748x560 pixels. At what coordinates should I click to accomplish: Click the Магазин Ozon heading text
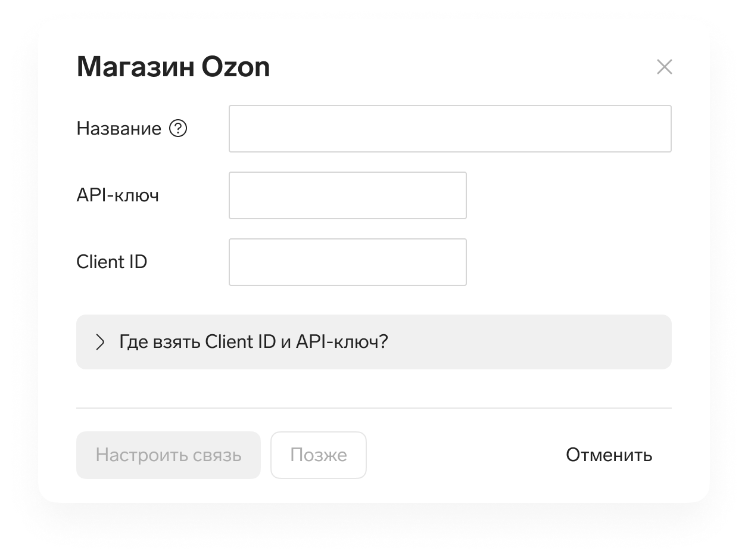173,67
